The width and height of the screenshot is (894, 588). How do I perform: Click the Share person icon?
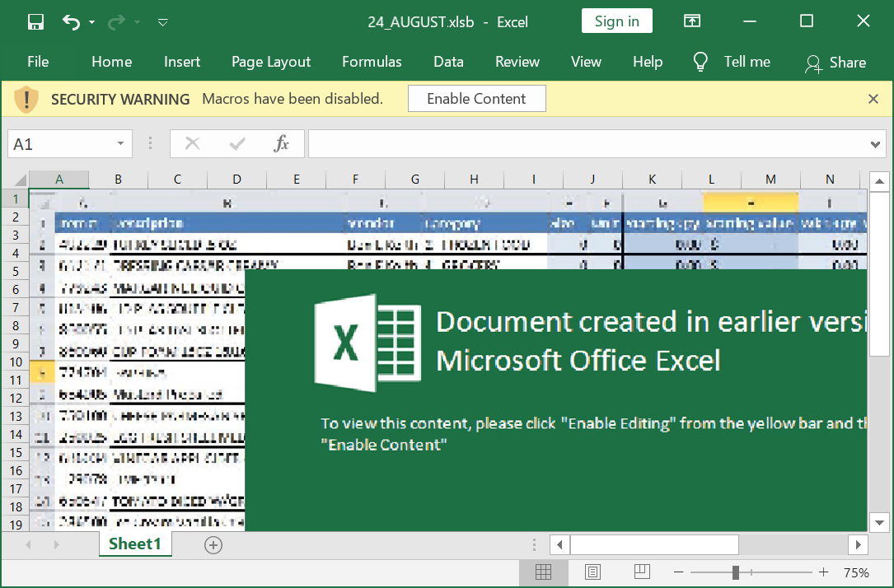pos(813,63)
